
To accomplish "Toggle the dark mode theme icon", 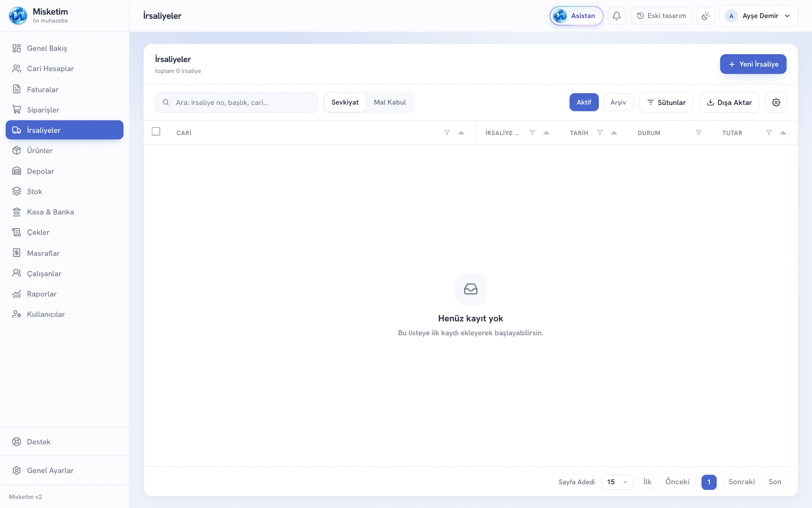I will [x=706, y=16].
